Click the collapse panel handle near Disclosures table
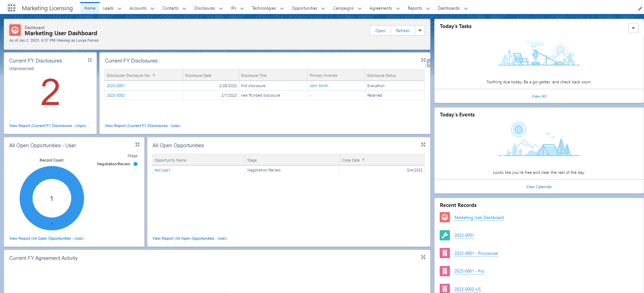644x293 pixels. (x=428, y=64)
